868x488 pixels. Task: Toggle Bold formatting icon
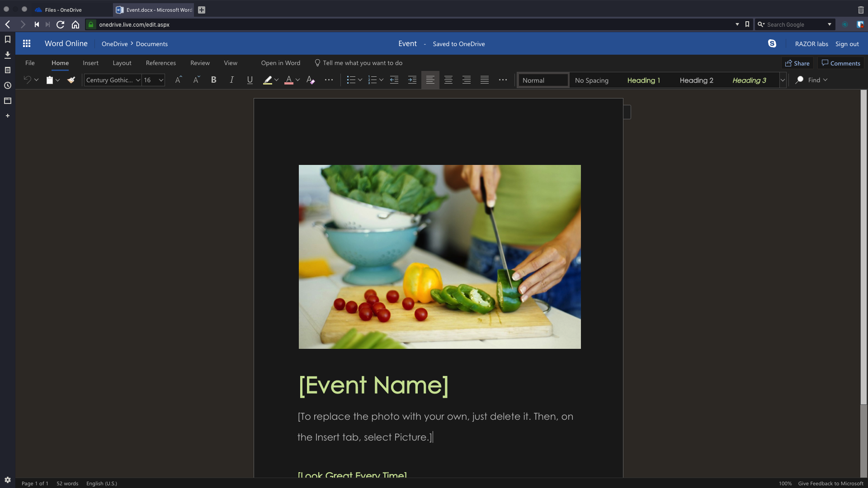(x=213, y=80)
